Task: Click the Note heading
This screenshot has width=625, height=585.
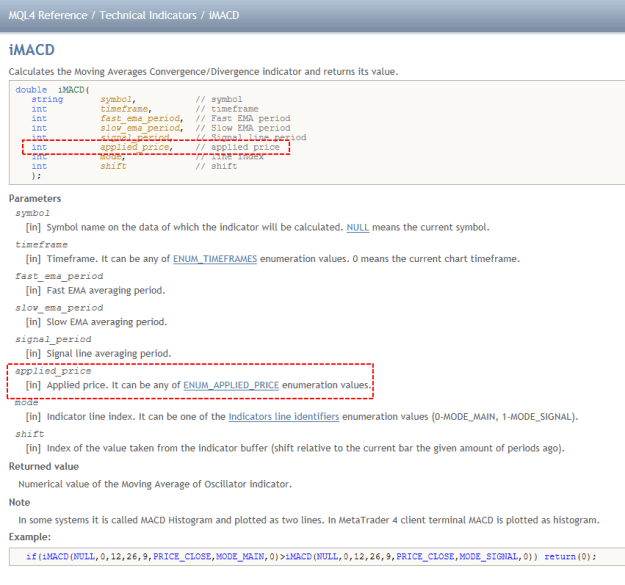Action: pyautogui.click(x=20, y=503)
